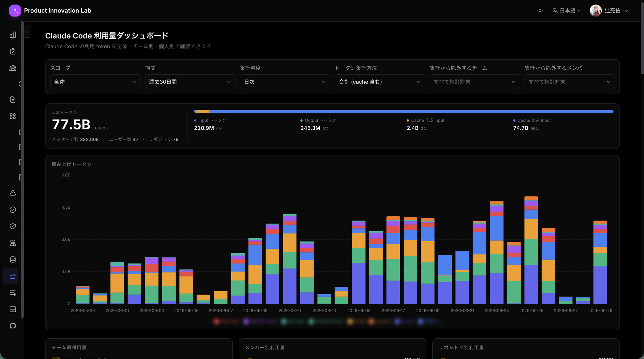The width and height of the screenshot is (644, 359).
Task: Open the shield check security icon
Action: click(13, 226)
